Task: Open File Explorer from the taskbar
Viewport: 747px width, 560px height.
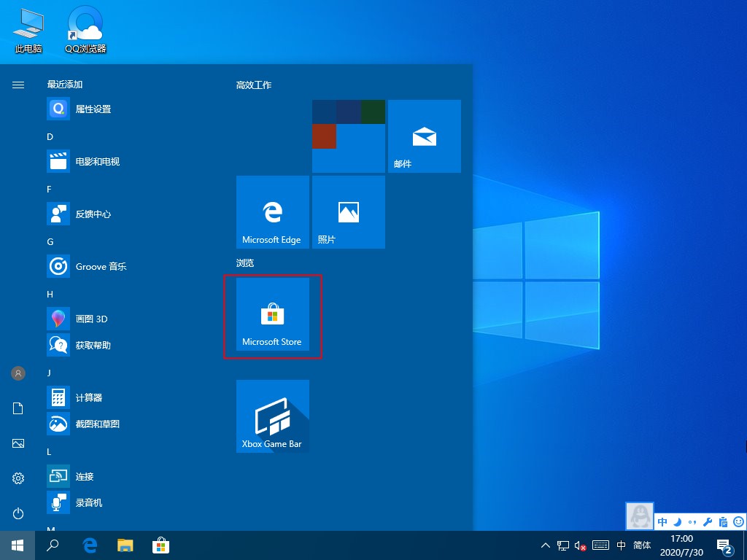Action: (125, 545)
